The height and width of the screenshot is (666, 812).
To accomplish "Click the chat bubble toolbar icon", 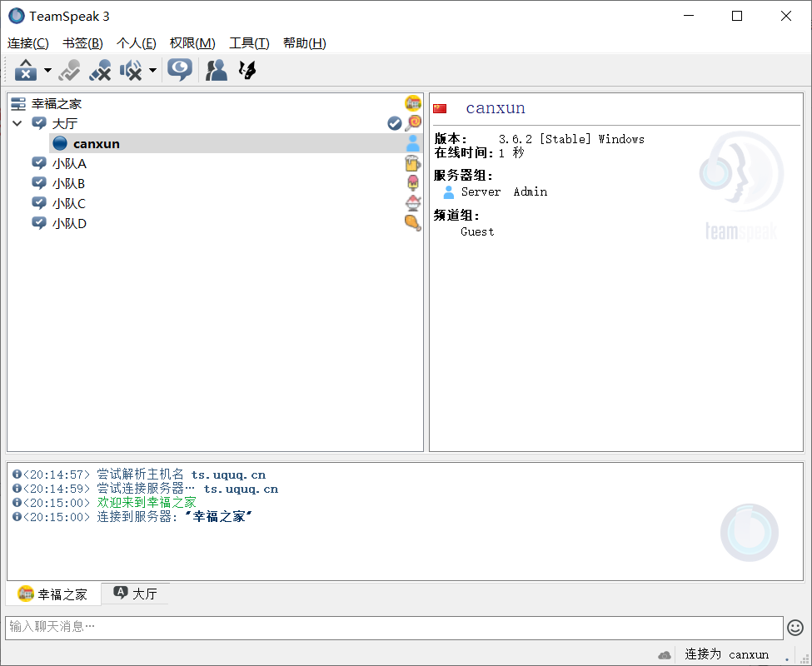I will coord(180,70).
